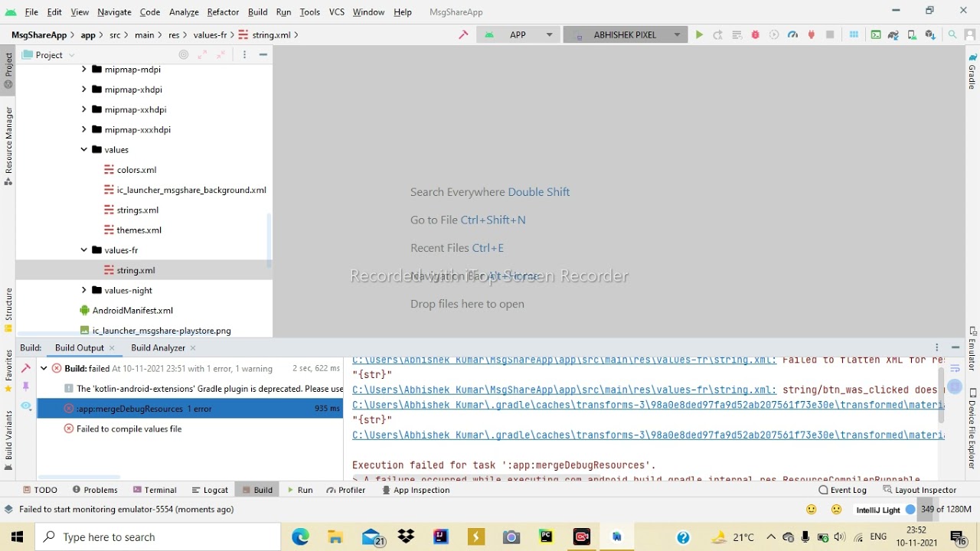Click the Apply Code Changes icon

coord(737,34)
